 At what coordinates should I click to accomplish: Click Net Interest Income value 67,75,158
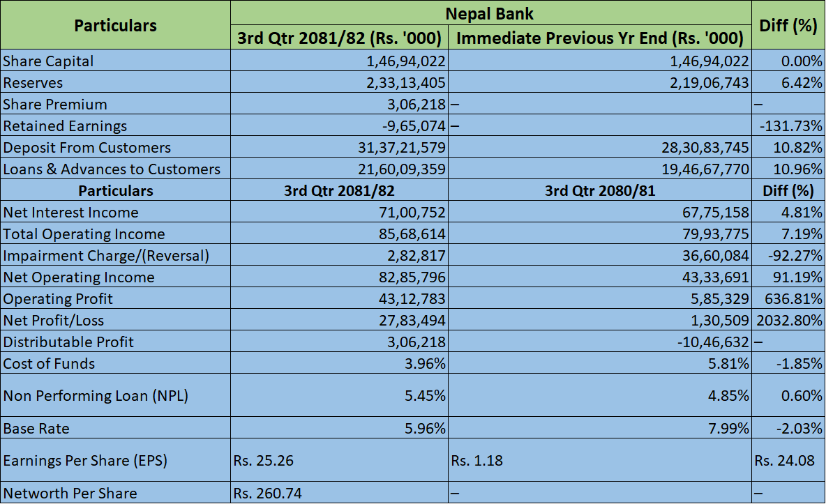click(x=715, y=212)
